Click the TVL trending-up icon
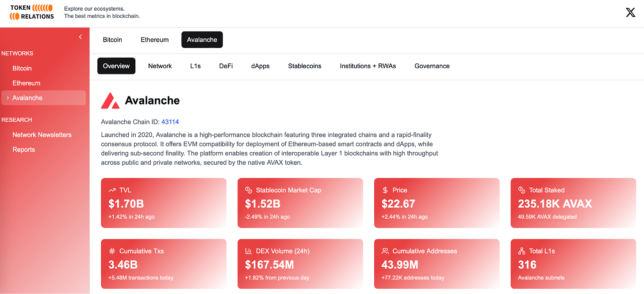 click(112, 190)
